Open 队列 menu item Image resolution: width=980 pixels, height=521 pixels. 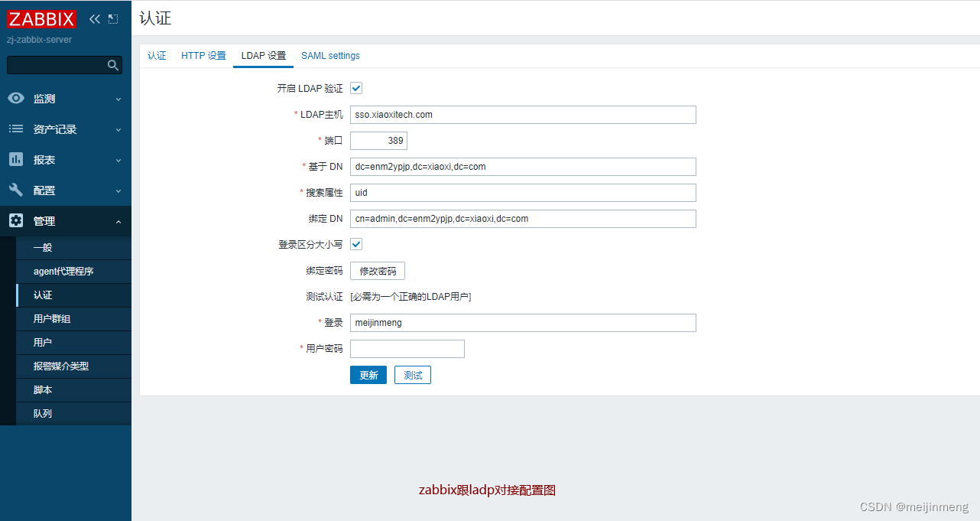[x=73, y=414]
